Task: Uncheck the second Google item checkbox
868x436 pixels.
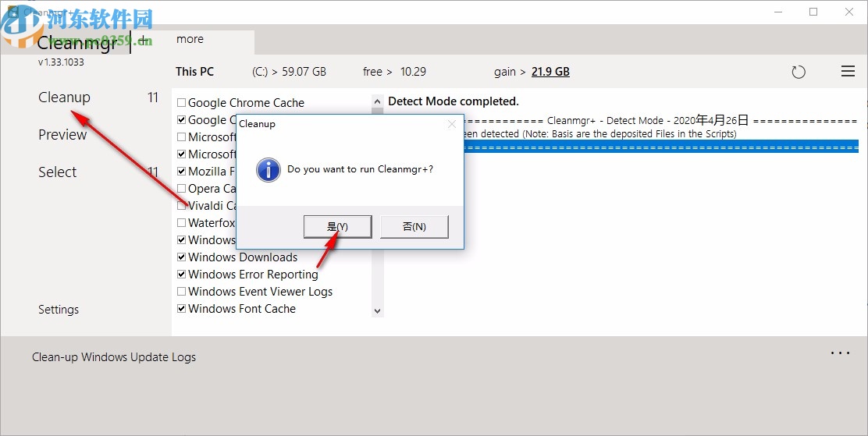Action: 182,120
